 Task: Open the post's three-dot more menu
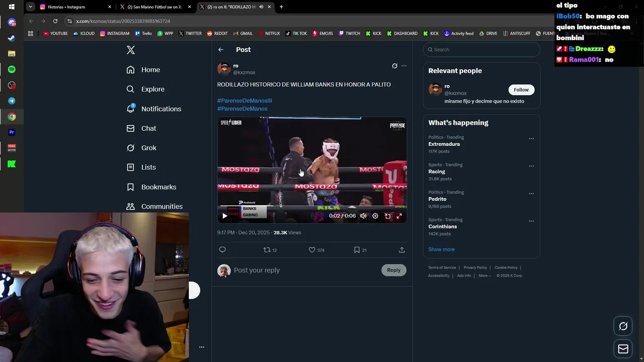pos(404,66)
